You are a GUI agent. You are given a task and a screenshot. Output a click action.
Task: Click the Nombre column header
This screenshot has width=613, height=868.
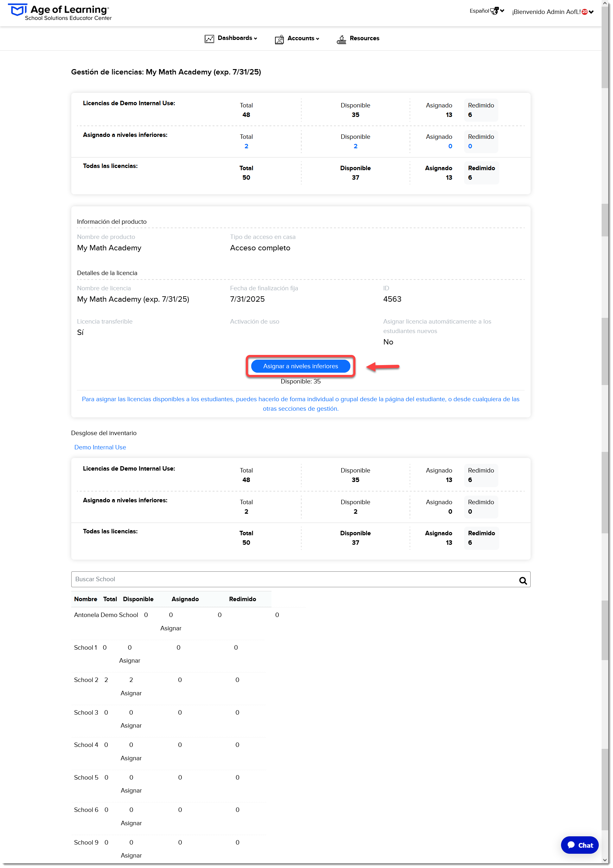pyautogui.click(x=86, y=599)
